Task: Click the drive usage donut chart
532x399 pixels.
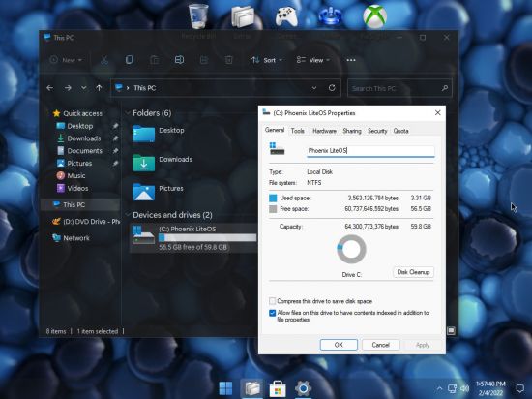Action: click(351, 249)
